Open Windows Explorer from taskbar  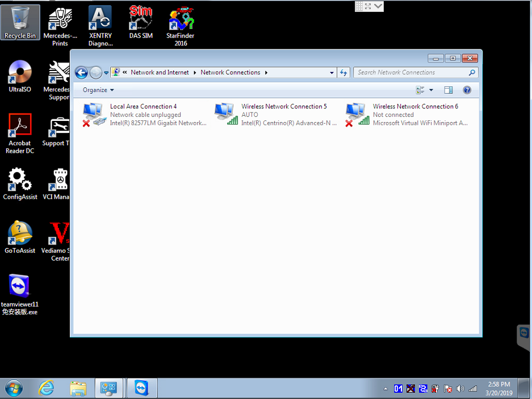click(78, 388)
